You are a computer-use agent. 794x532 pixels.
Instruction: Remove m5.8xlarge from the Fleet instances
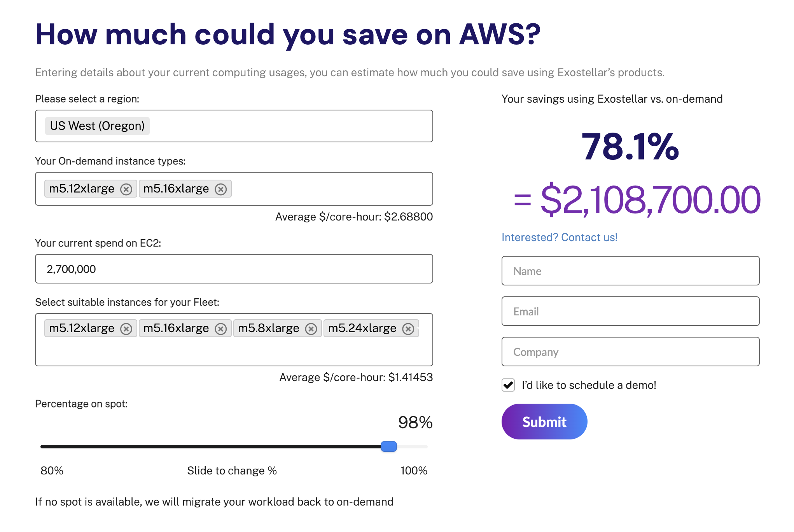[311, 329]
